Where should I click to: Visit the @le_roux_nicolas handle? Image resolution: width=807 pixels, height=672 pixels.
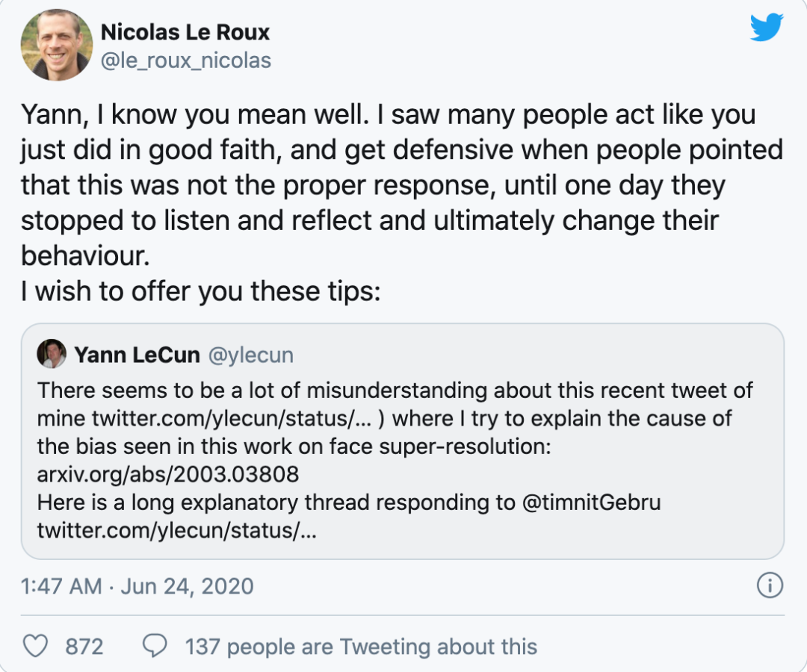pyautogui.click(x=185, y=60)
